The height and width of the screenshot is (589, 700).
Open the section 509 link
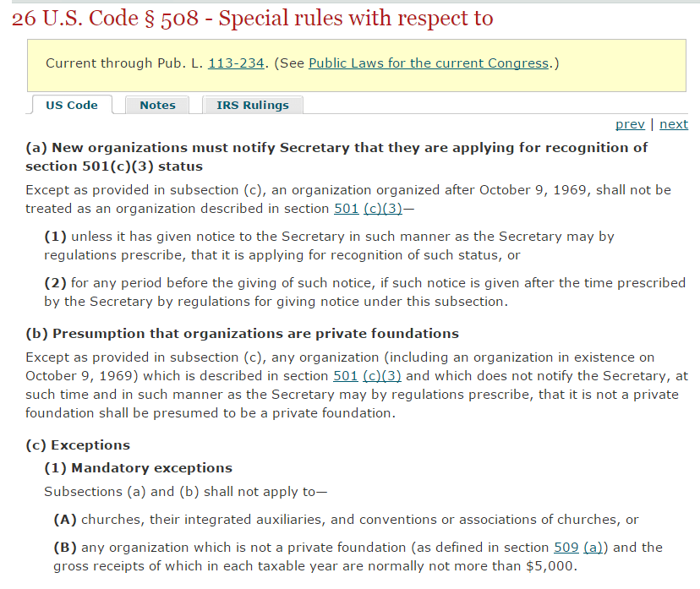click(566, 547)
